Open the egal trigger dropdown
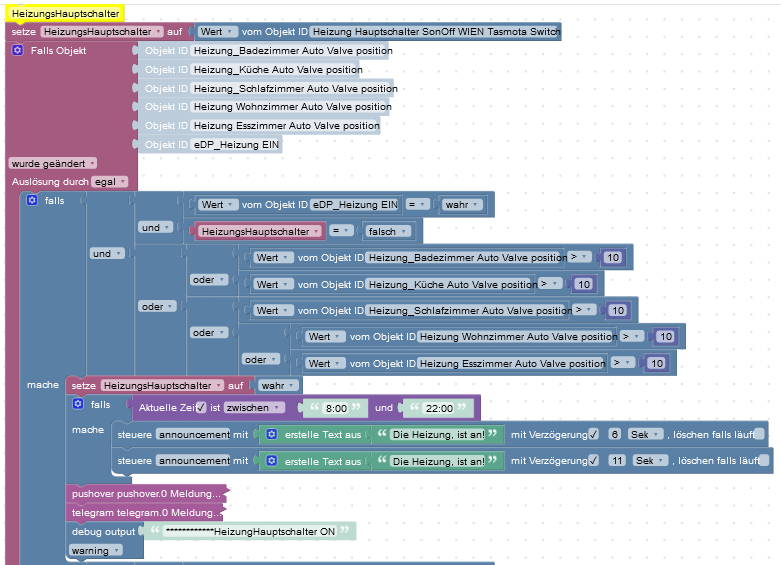Screen dimensions: 781x565 pyautogui.click(x=110, y=182)
